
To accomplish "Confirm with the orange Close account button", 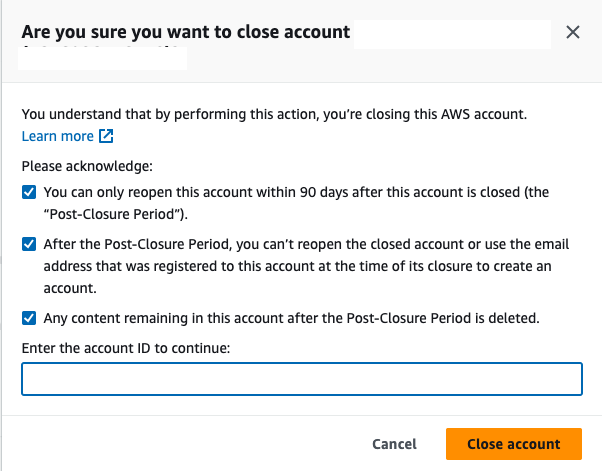I will pos(513,443).
